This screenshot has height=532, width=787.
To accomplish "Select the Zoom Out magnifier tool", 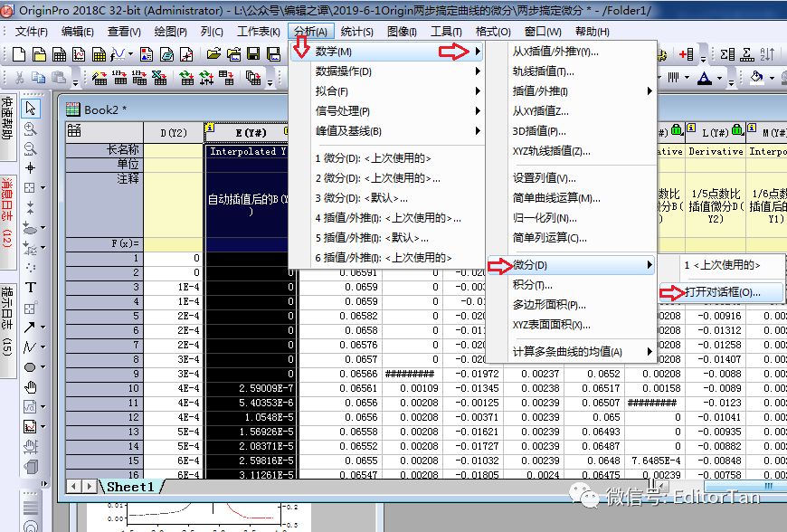I will (30, 148).
